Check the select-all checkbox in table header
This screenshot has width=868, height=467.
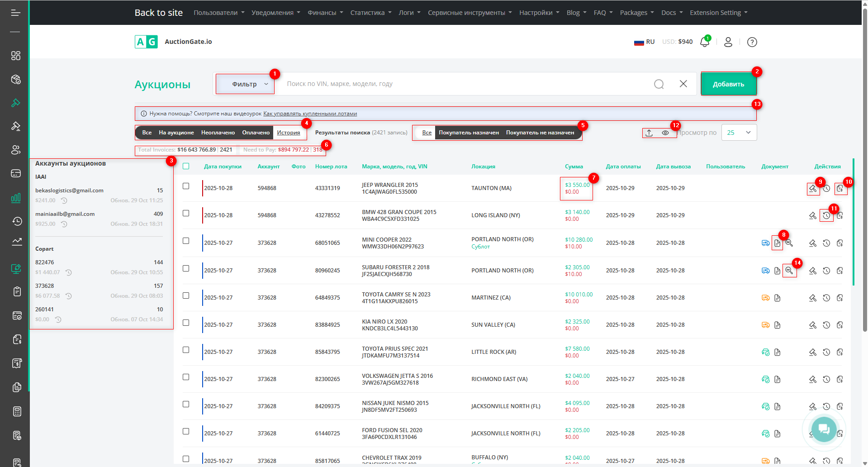pos(186,166)
